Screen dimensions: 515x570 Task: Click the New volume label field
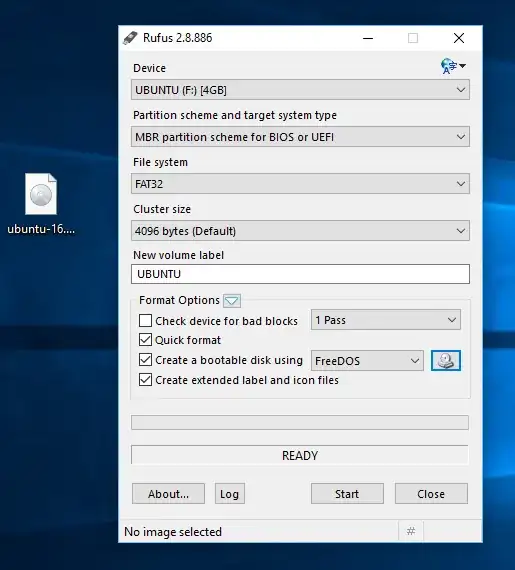point(300,274)
